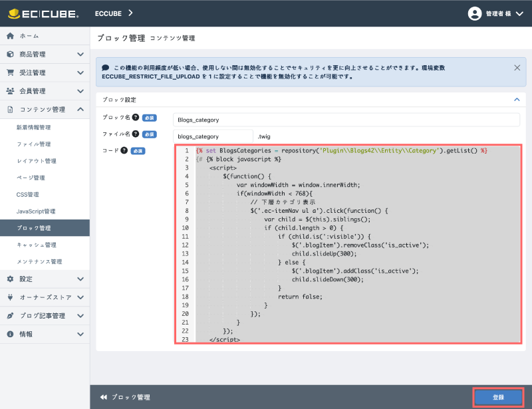Click the speech bubble icon in the notice
The width and height of the screenshot is (532, 409).
coord(106,68)
